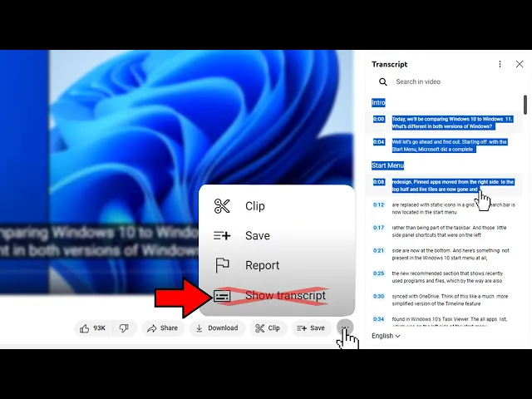Click the flag icon next to Report
Screen dimensions: 532x399
pyautogui.click(x=222, y=265)
